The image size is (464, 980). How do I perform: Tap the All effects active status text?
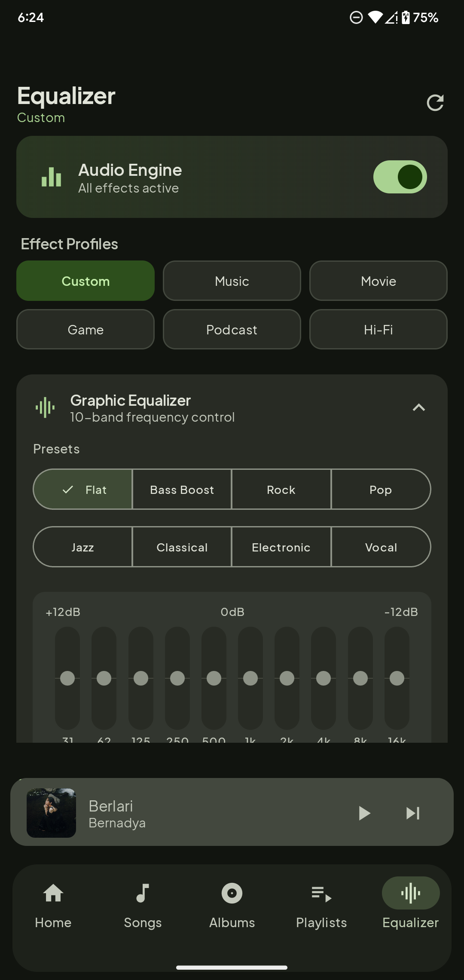[128, 188]
